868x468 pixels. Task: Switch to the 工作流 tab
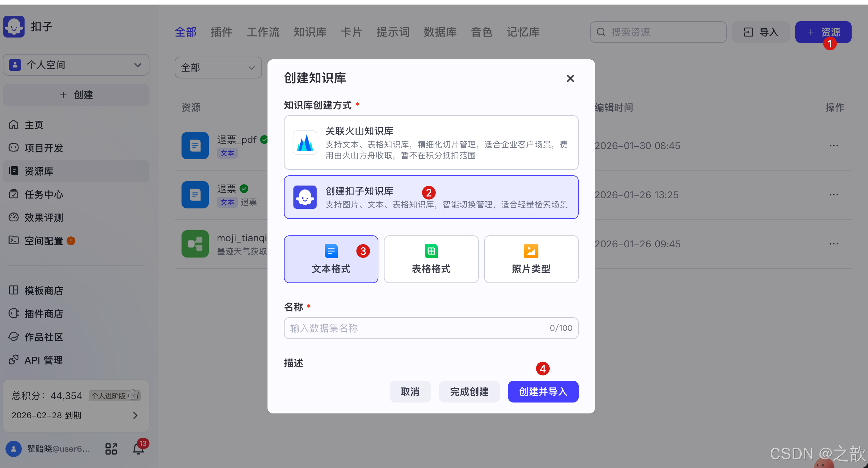(263, 32)
